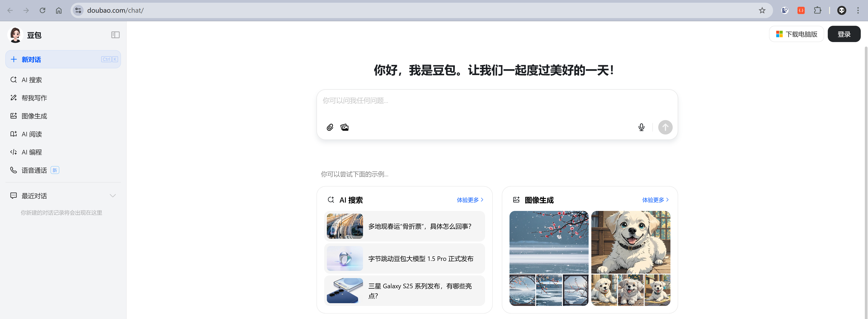Click the 图像生成 card header icon
Viewport: 868px width, 319px height.
click(x=516, y=200)
